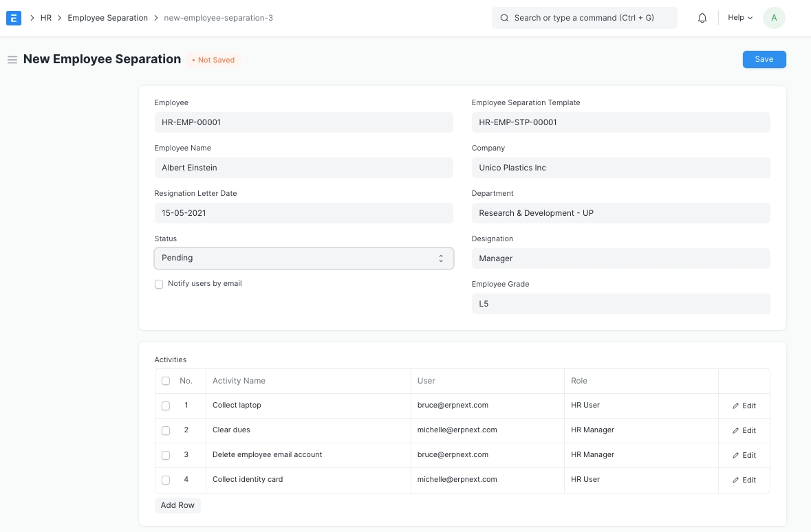The height and width of the screenshot is (532, 811).
Task: Click search magnifier icon in search bar
Action: pyautogui.click(x=504, y=18)
